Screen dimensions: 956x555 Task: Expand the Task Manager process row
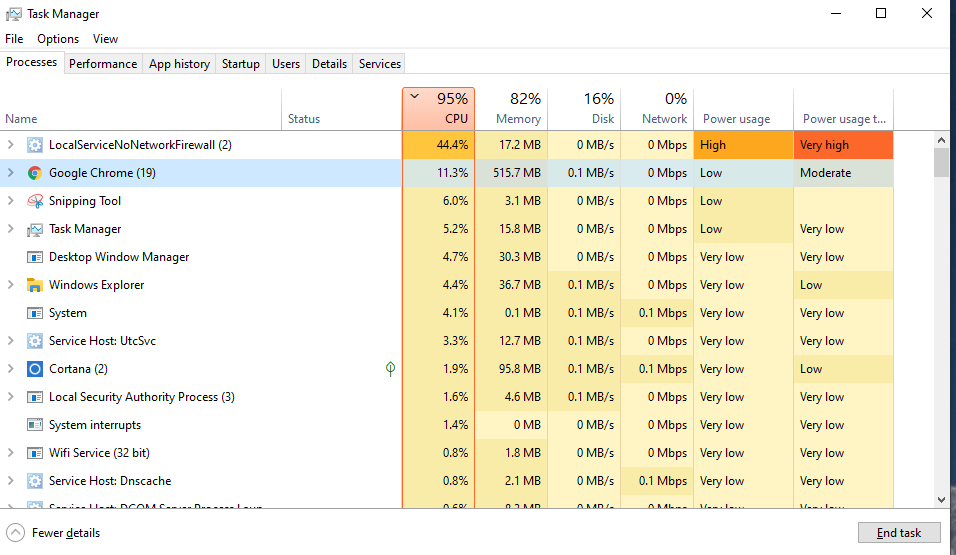click(x=10, y=229)
